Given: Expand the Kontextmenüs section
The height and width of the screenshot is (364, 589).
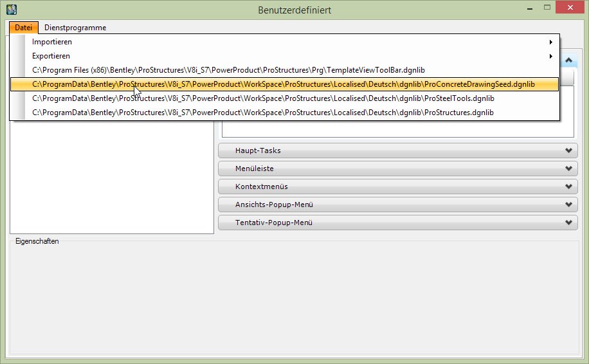Looking at the screenshot, I should point(398,187).
